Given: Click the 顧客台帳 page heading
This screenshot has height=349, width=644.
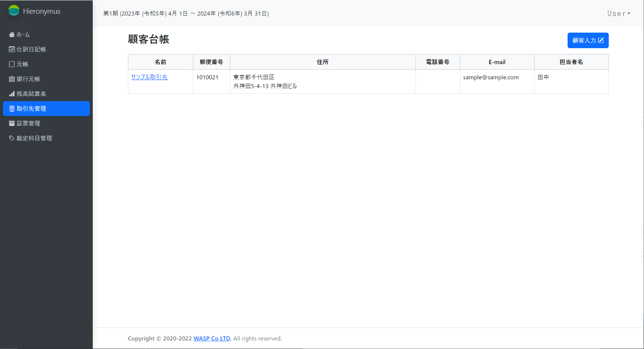Looking at the screenshot, I should click(149, 39).
